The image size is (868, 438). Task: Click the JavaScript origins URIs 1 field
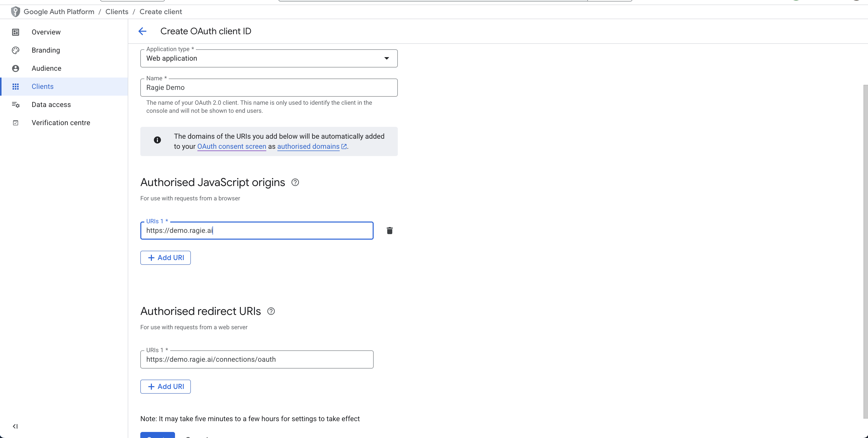click(x=257, y=231)
